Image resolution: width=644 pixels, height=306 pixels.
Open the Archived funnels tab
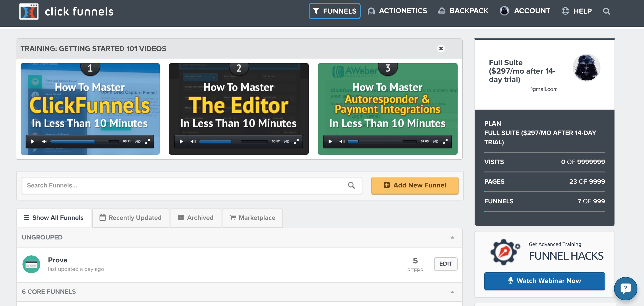tap(196, 218)
